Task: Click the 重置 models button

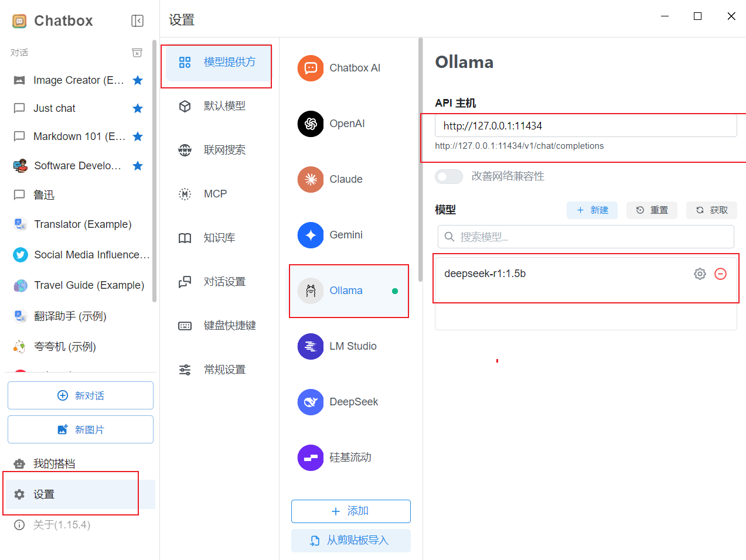Action: click(652, 210)
